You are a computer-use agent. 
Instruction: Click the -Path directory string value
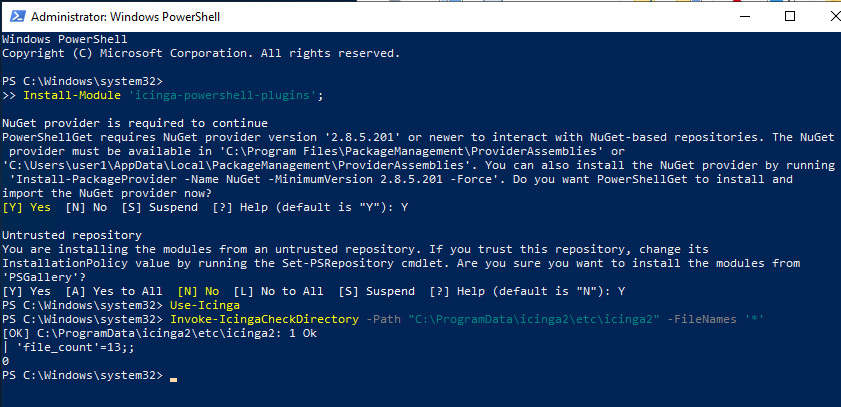(534, 319)
